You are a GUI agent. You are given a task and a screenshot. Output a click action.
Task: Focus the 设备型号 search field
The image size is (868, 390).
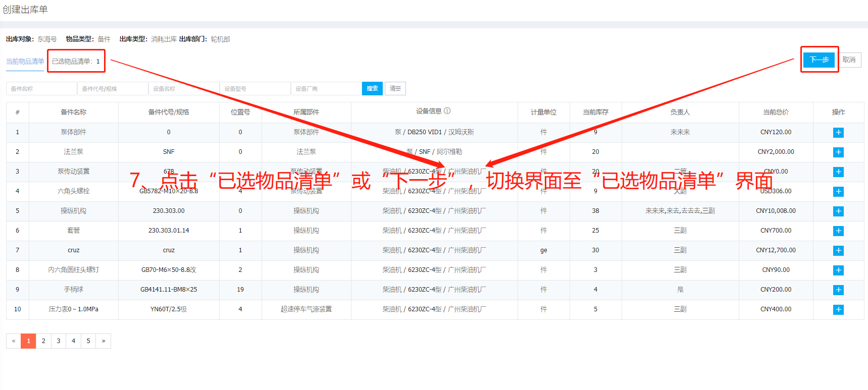pyautogui.click(x=255, y=88)
